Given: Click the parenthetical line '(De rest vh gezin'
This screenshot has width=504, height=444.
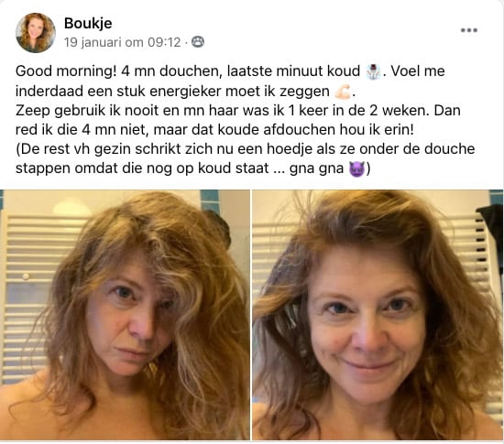Looking at the screenshot, I should pos(246,149).
